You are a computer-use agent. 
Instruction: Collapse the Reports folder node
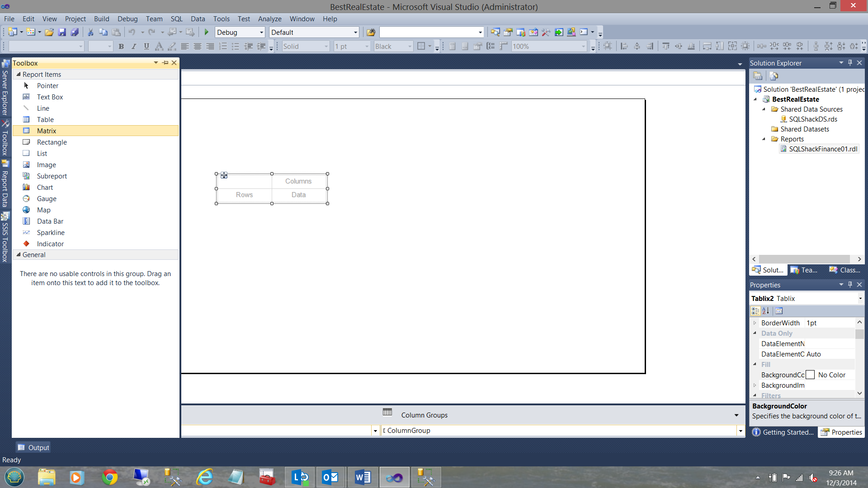[x=764, y=139]
